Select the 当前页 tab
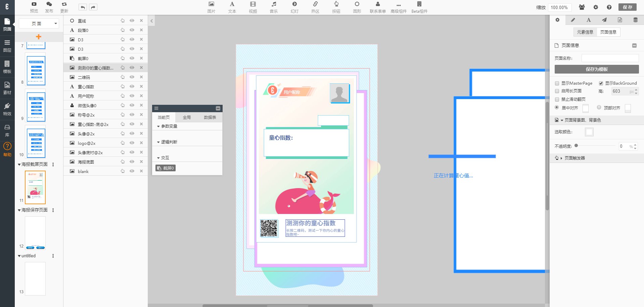644x307 pixels. coord(164,117)
